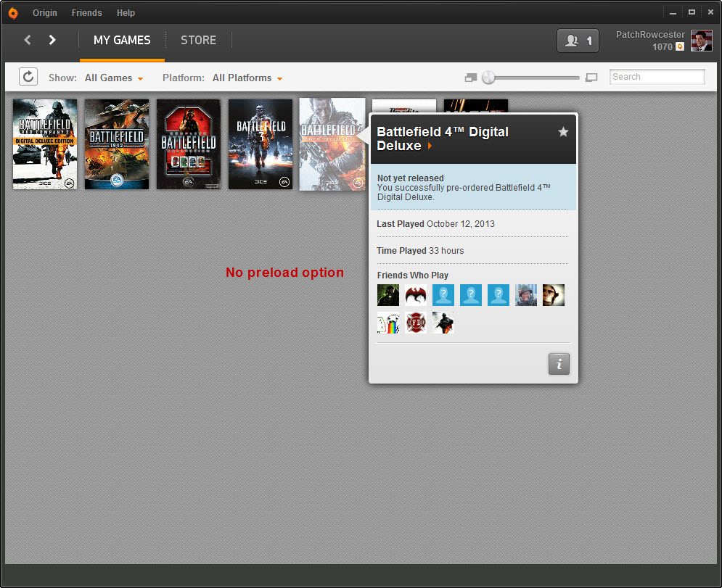This screenshot has width=722, height=588.
Task: Click the Origin points icon beside 1070
Action: [680, 46]
